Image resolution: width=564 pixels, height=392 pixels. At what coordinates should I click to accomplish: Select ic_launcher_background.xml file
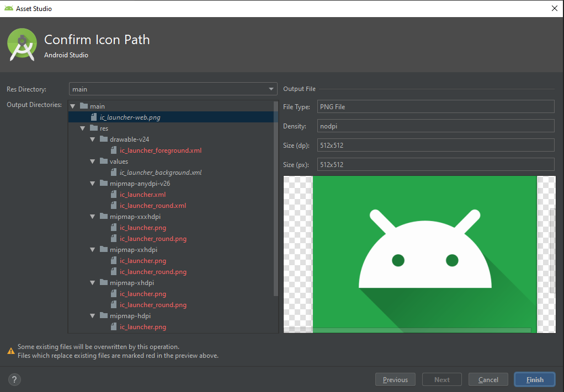click(x=161, y=173)
